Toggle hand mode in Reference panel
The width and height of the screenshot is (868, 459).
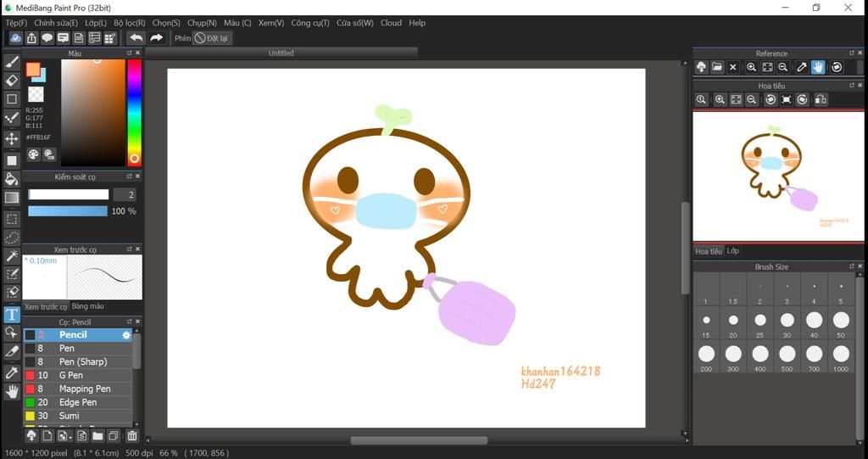pos(818,67)
